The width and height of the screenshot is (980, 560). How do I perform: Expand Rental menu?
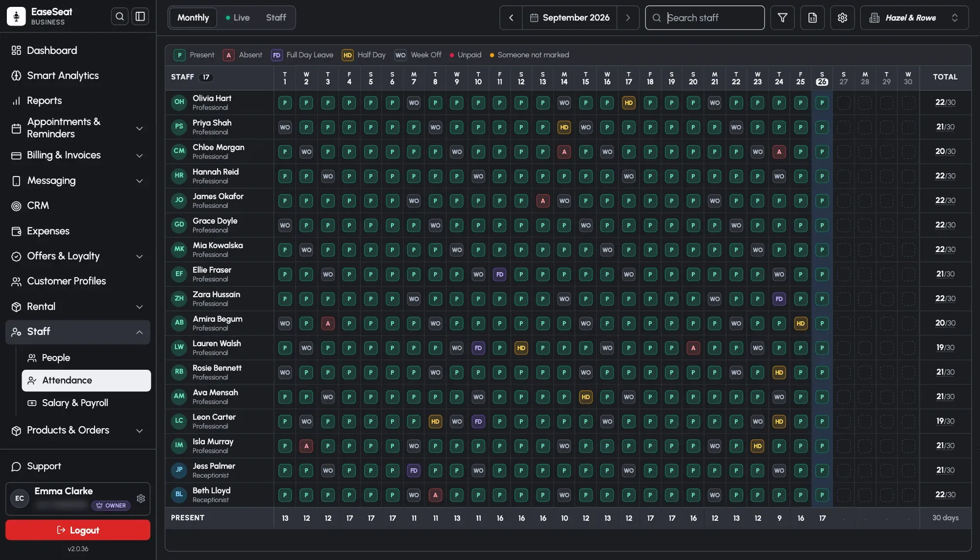(78, 306)
